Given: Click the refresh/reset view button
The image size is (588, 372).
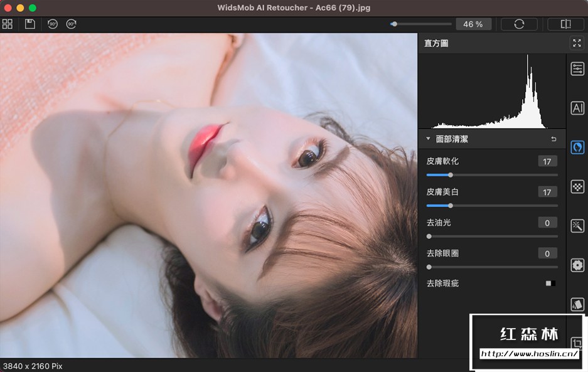Looking at the screenshot, I should 519,24.
